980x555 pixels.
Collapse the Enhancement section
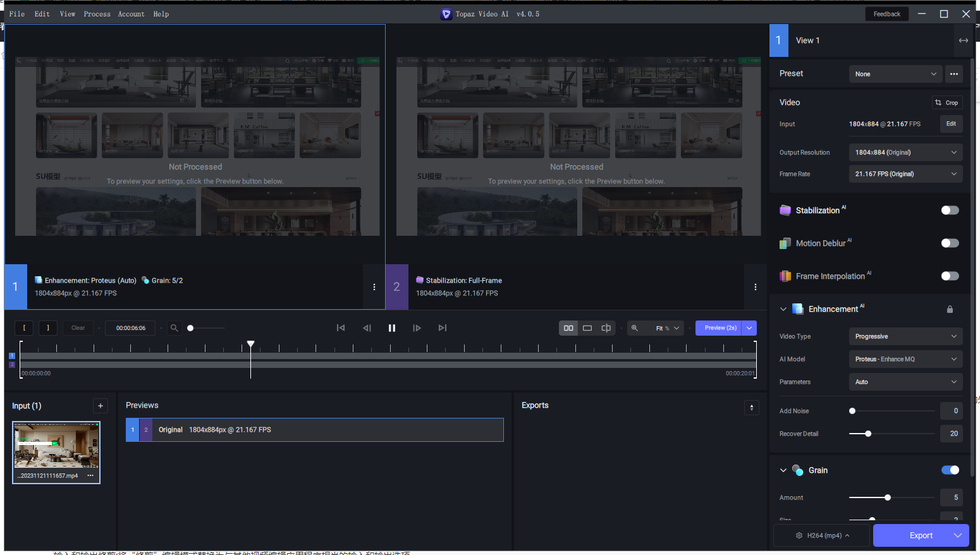[783, 309]
